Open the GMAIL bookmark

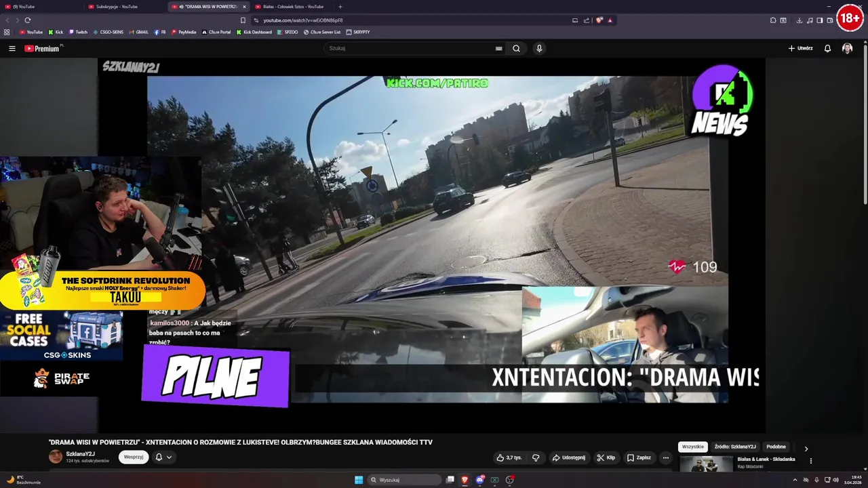click(x=138, y=32)
